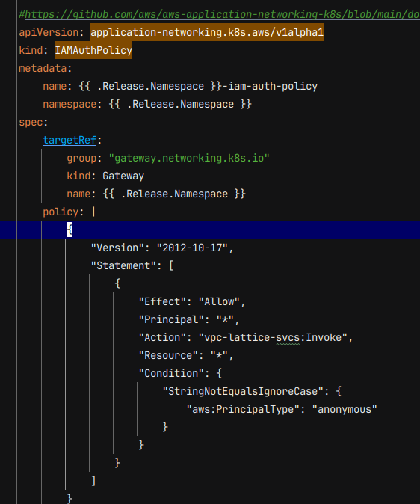Screen dimensions: 420x504
Task: Open the GitHub URL in the top comment
Action: tap(222, 14)
